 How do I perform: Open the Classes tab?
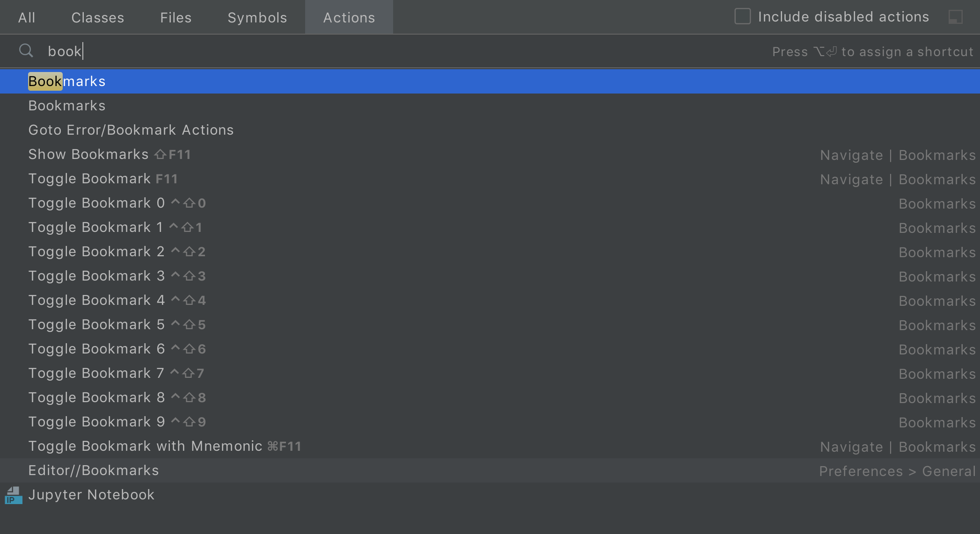97,18
